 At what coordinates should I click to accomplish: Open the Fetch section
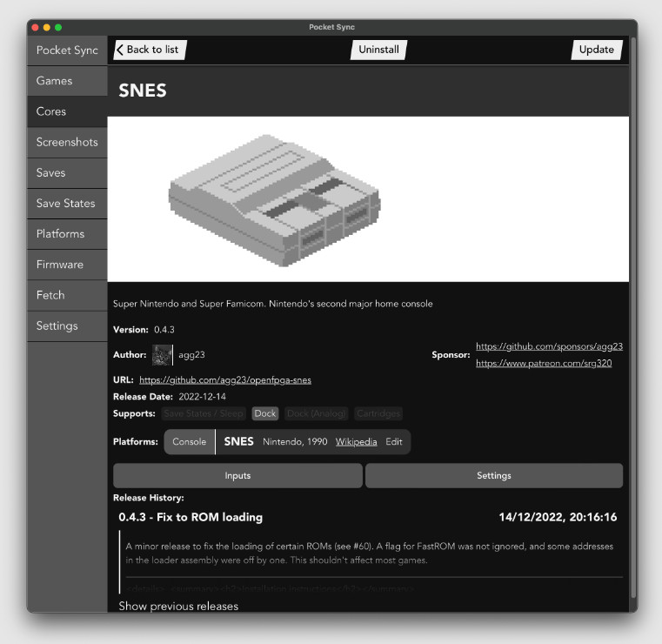(x=67, y=295)
